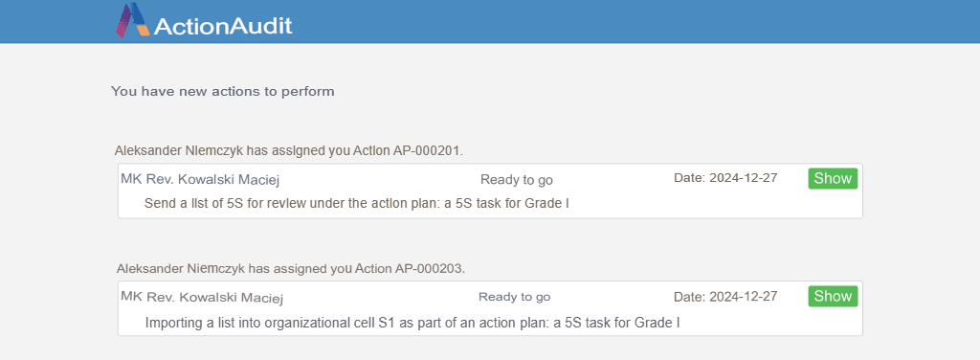Click the 'Ready to go' status of AP-000201
The image size is (980, 360).
516,180
